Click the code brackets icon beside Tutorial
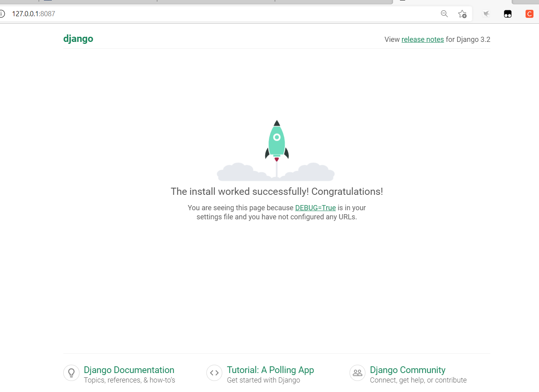The width and height of the screenshot is (539, 392). click(x=214, y=373)
